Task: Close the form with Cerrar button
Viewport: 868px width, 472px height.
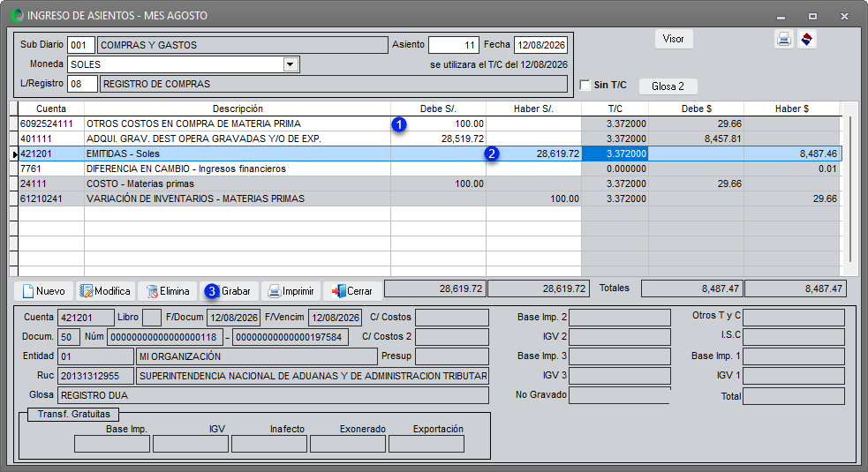Action: [x=352, y=291]
